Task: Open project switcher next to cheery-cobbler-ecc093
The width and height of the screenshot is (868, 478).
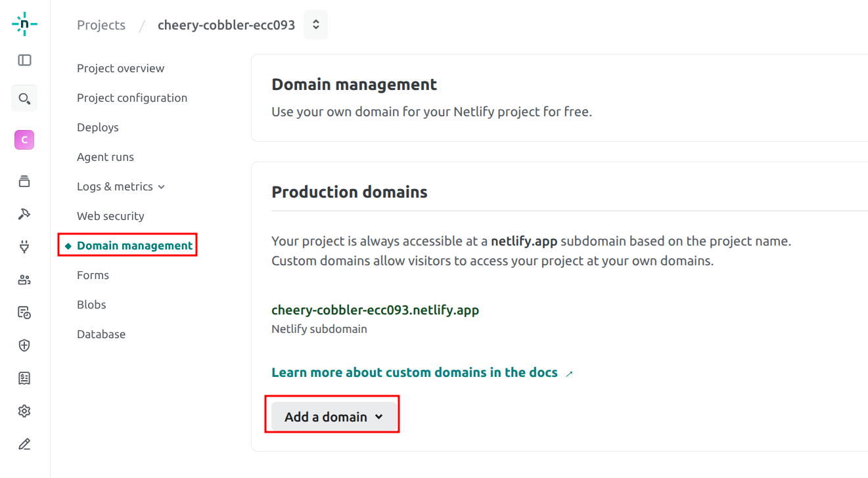Action: [x=315, y=25]
